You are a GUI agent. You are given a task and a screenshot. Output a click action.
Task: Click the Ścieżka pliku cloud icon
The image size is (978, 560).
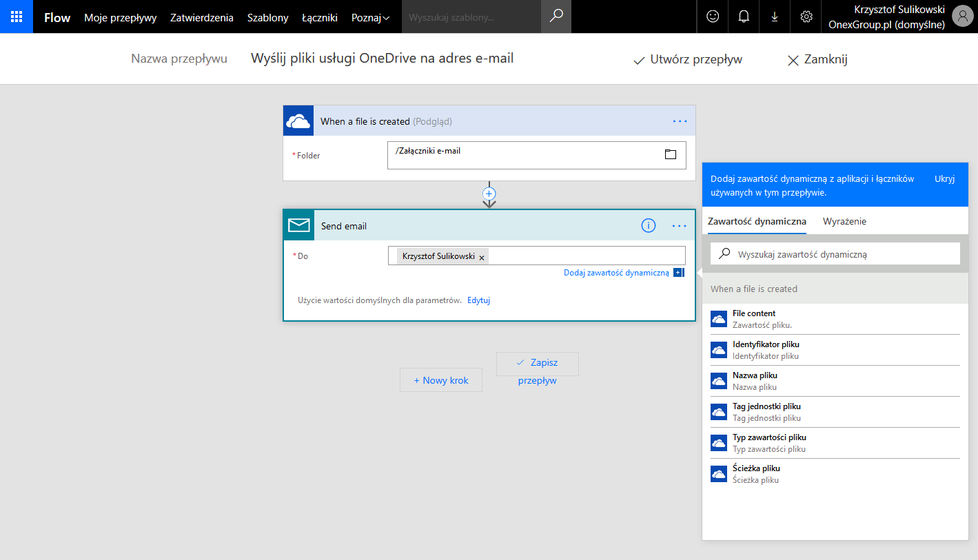click(719, 474)
